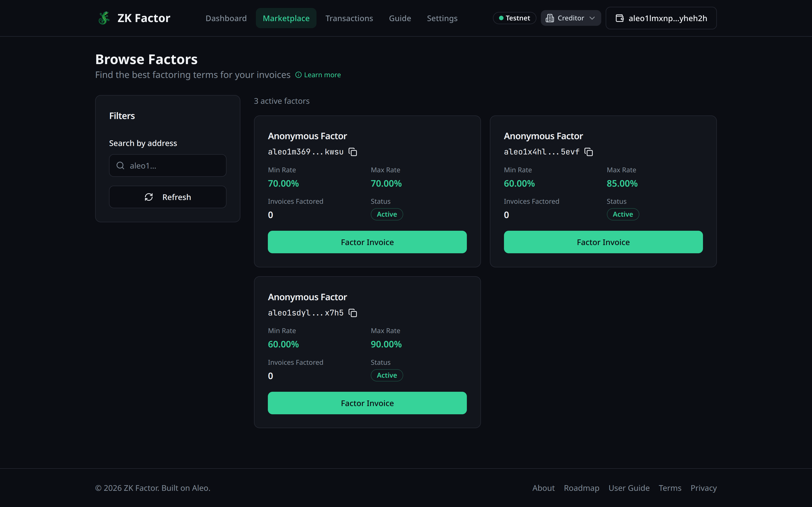Click the Testnet network indicator
The width and height of the screenshot is (812, 507).
point(514,18)
